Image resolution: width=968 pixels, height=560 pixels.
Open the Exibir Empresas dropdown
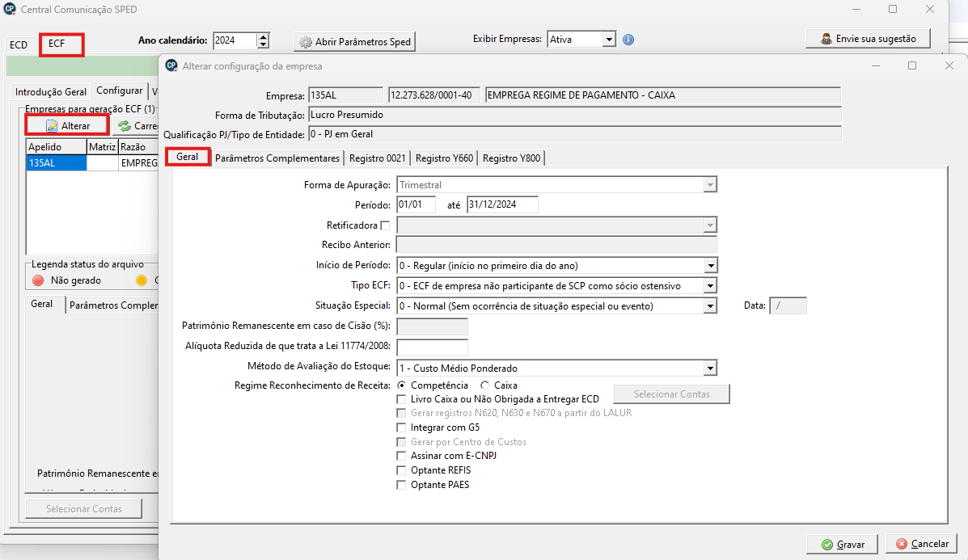click(x=609, y=39)
